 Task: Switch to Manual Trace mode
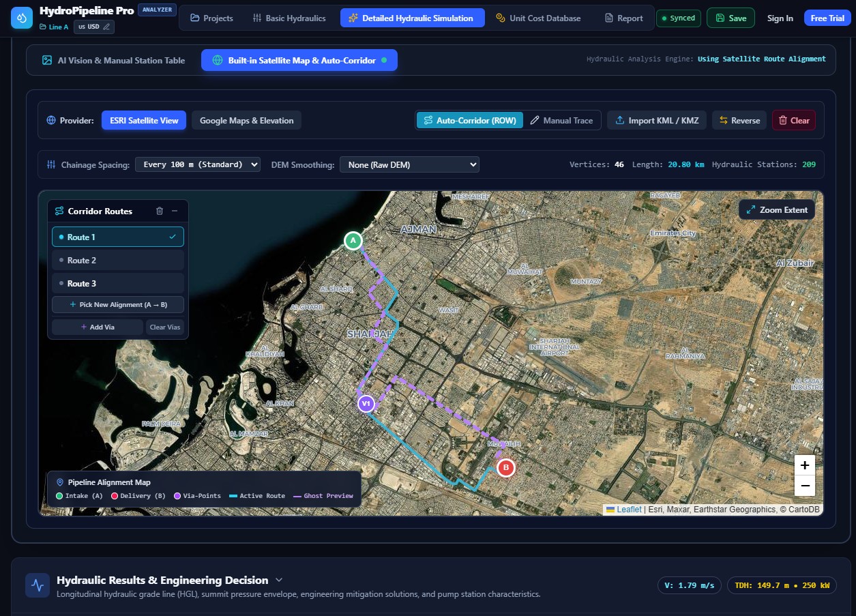(562, 121)
